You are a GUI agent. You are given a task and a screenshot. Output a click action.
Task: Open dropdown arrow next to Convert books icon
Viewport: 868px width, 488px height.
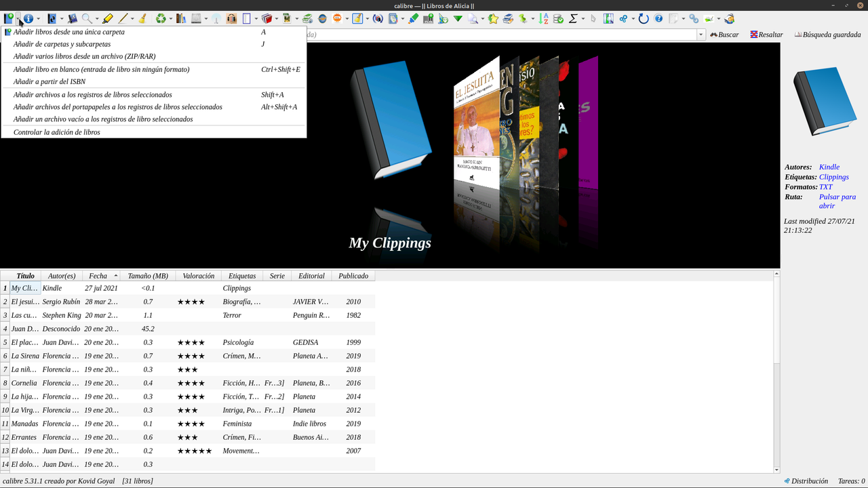pyautogui.click(x=62, y=18)
